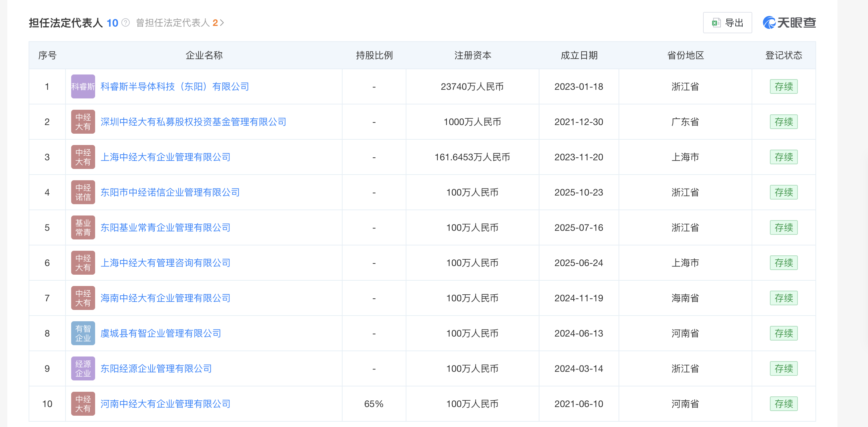Expand 曾担任法定代表人 history arrow
868x427 pixels.
[x=222, y=23]
